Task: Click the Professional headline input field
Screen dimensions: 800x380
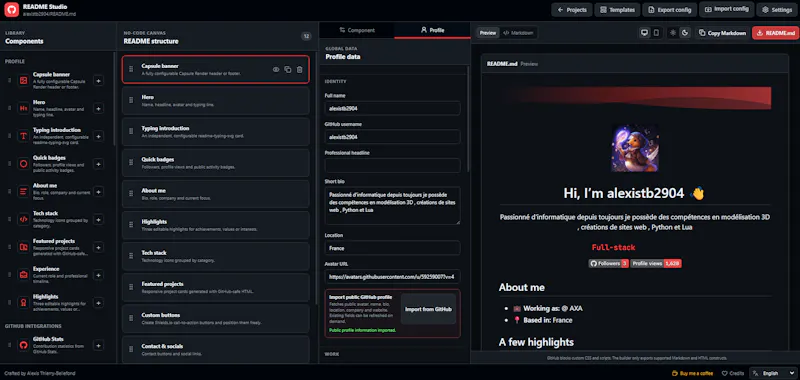Action: point(392,165)
